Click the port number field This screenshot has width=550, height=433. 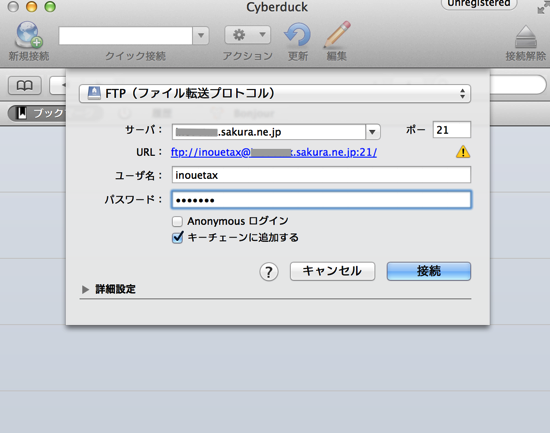[452, 130]
